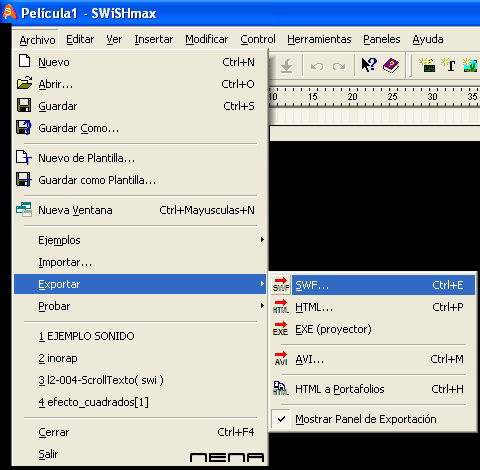Toggle Mostrar Panel de Exportación checkmark
The image size is (480, 470).
point(282,419)
